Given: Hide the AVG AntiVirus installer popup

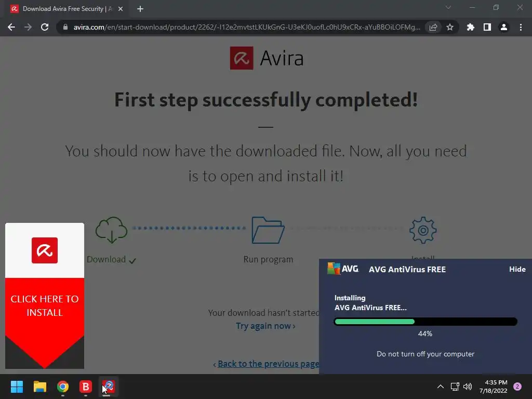Looking at the screenshot, I should 517,269.
